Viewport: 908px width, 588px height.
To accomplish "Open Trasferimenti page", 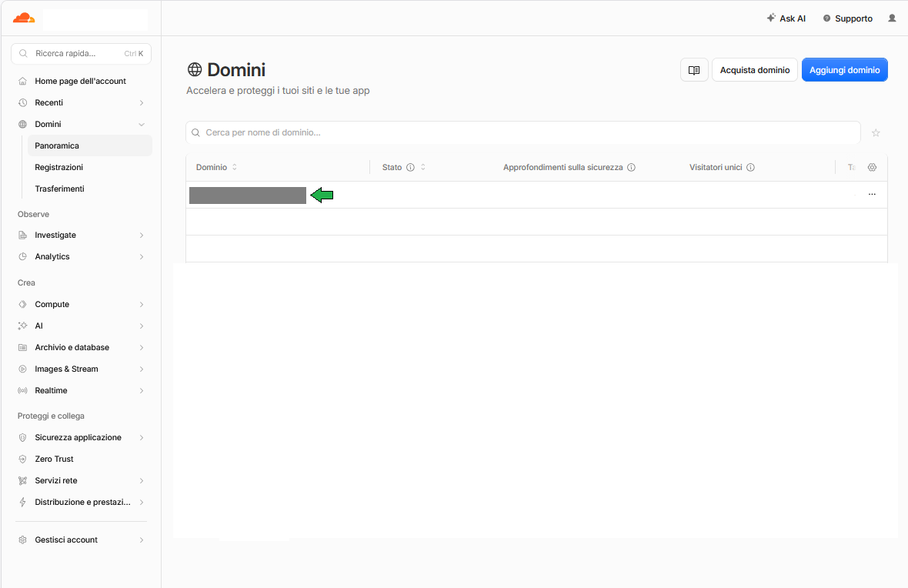I will 59,189.
